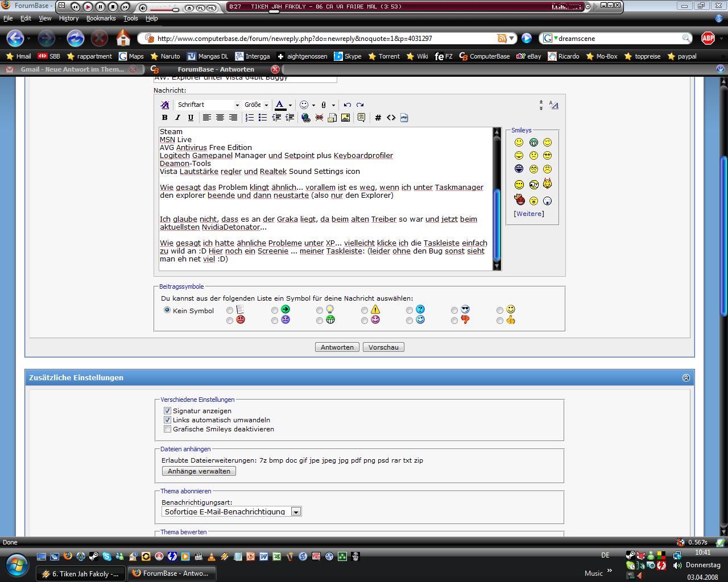Uncheck 'Signatur anzeigen' checkbox

(x=167, y=410)
